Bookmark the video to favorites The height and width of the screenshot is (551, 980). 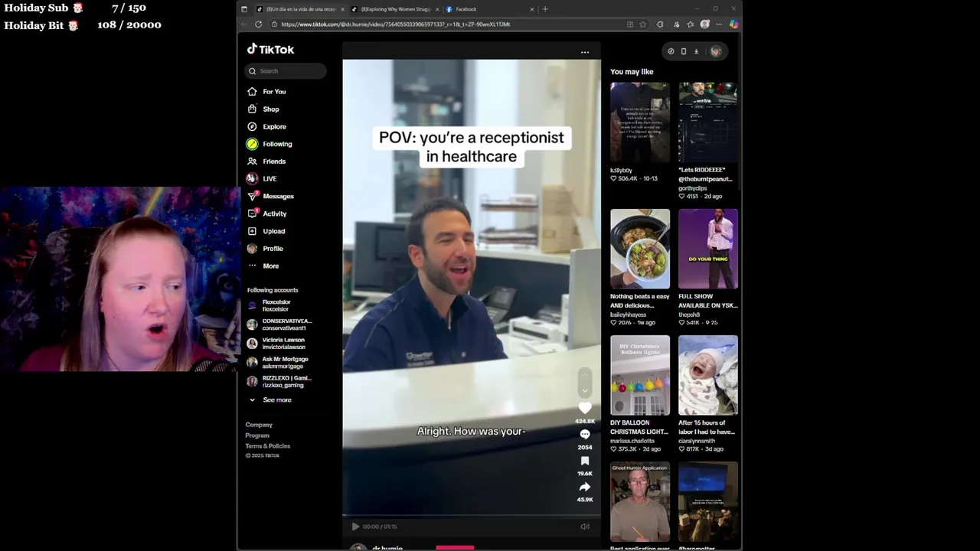(585, 461)
